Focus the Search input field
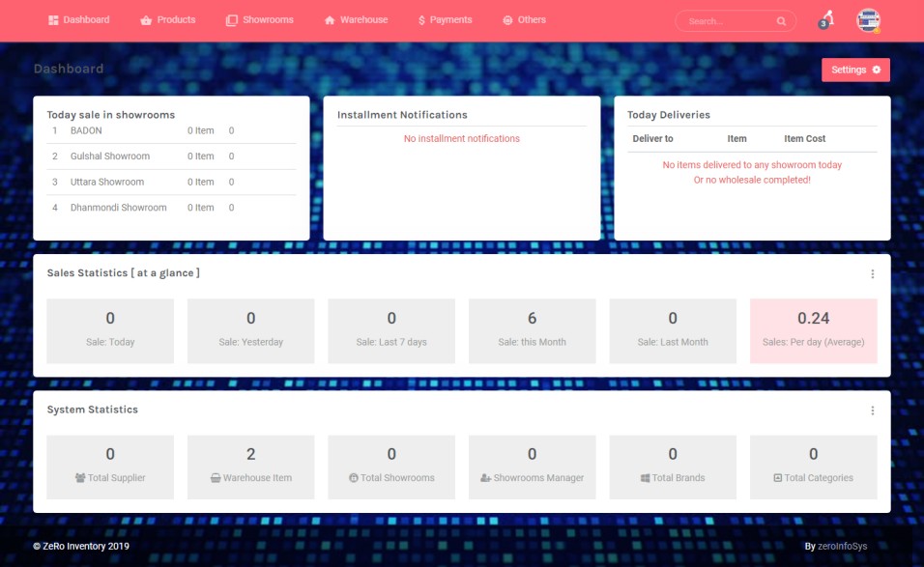 727,21
